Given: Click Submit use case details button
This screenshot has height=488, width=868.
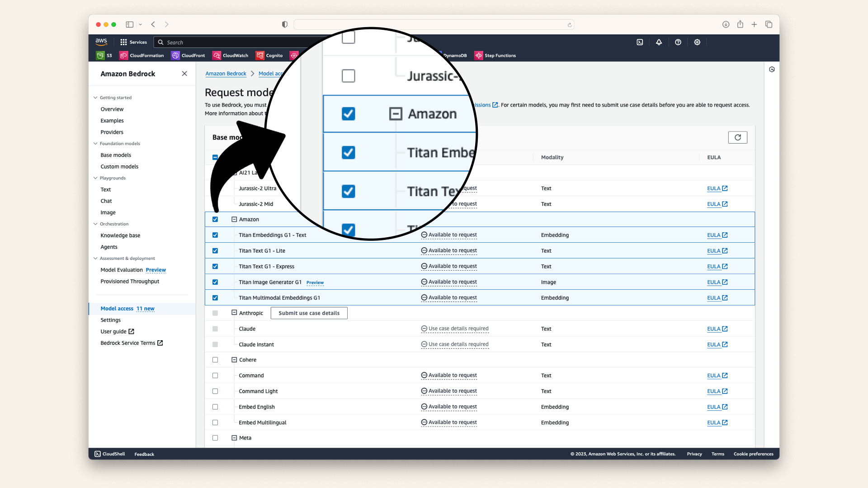Looking at the screenshot, I should (309, 313).
